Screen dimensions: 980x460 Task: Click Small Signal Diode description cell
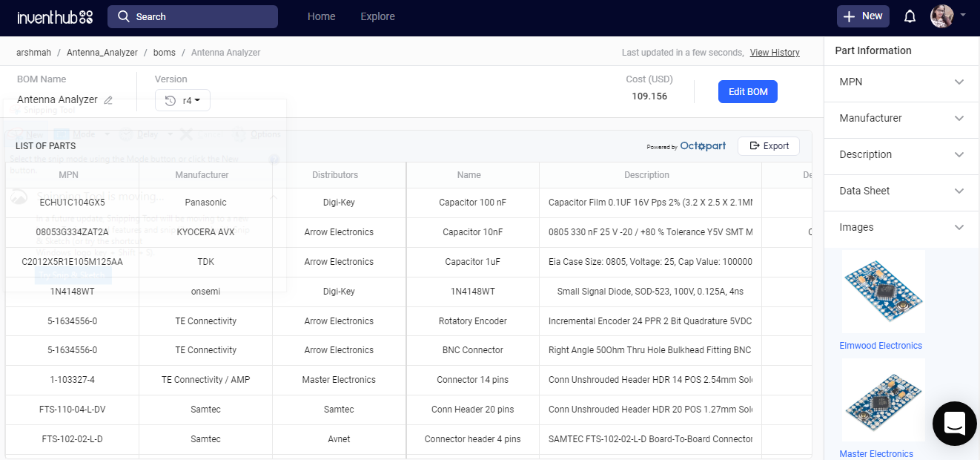[650, 292]
